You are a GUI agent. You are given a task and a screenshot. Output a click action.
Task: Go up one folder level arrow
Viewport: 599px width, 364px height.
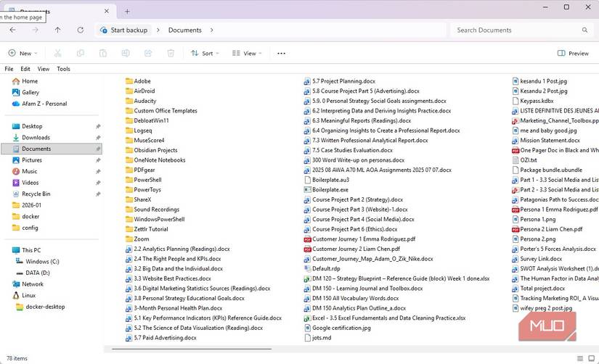[57, 30]
